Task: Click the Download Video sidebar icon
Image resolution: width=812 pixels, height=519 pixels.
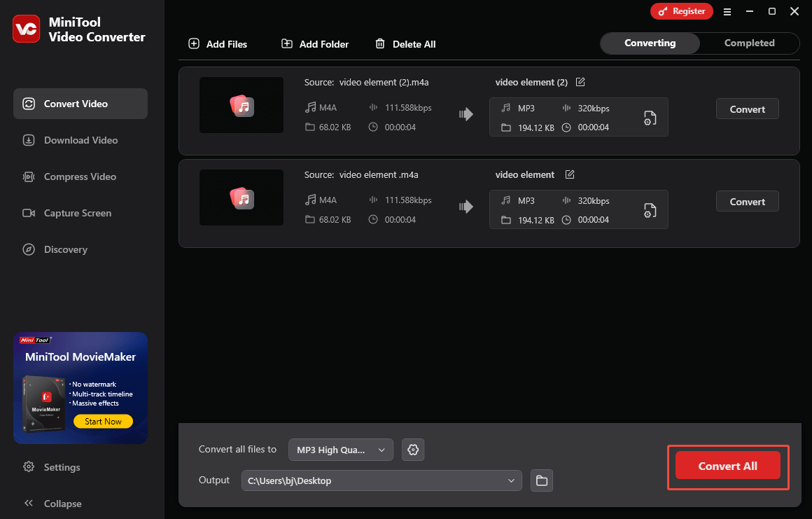Action: coord(29,140)
